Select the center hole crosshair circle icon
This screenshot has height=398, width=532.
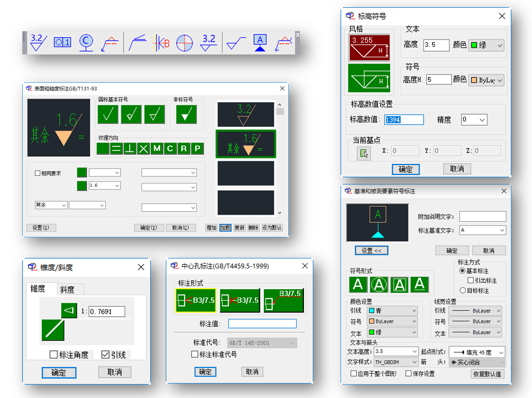coord(185,43)
